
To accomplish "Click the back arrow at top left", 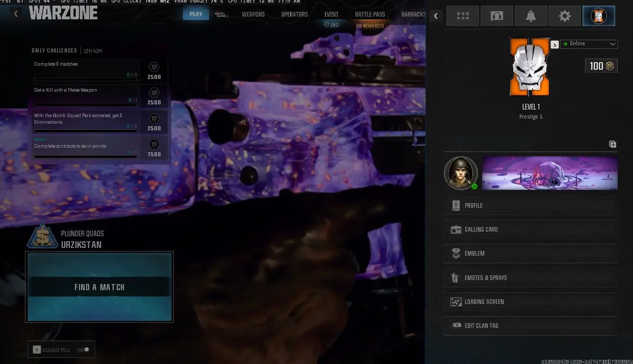I will 16,13.
